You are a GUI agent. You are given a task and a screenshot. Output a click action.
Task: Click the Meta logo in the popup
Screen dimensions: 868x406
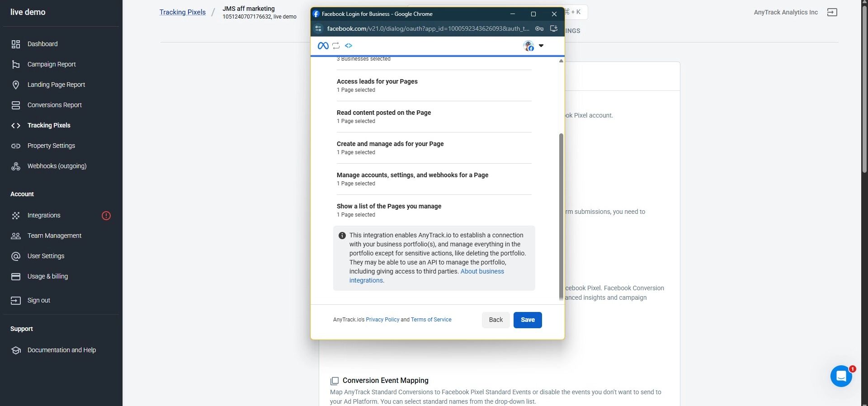(323, 46)
